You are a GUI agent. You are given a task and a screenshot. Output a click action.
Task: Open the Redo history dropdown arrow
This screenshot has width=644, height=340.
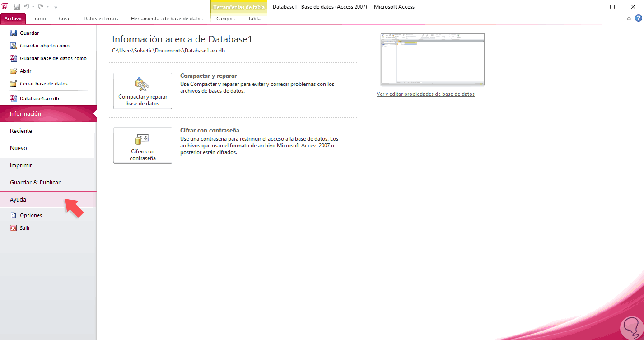(47, 7)
